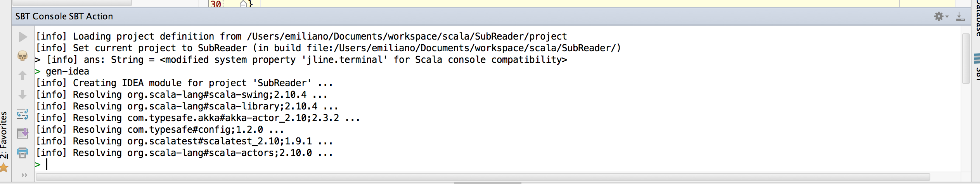Click the gen-idea command line in console
Image resolution: width=980 pixels, height=184 pixels.
point(68,71)
